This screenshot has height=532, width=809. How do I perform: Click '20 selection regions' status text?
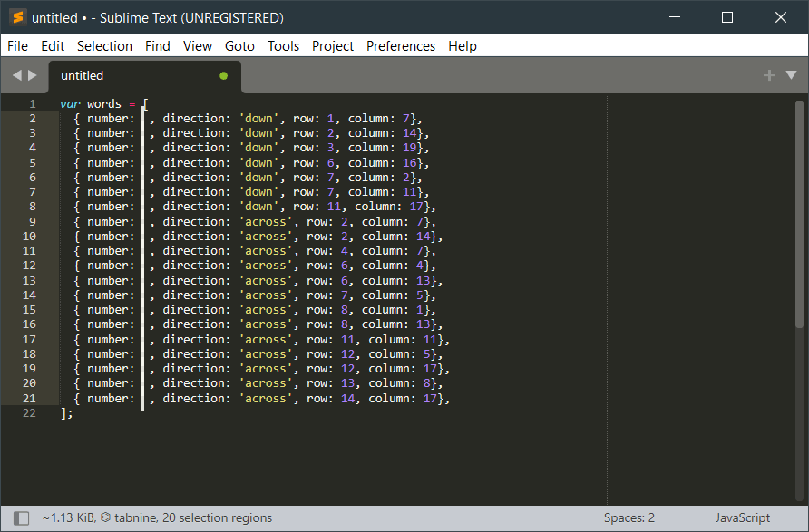click(217, 517)
